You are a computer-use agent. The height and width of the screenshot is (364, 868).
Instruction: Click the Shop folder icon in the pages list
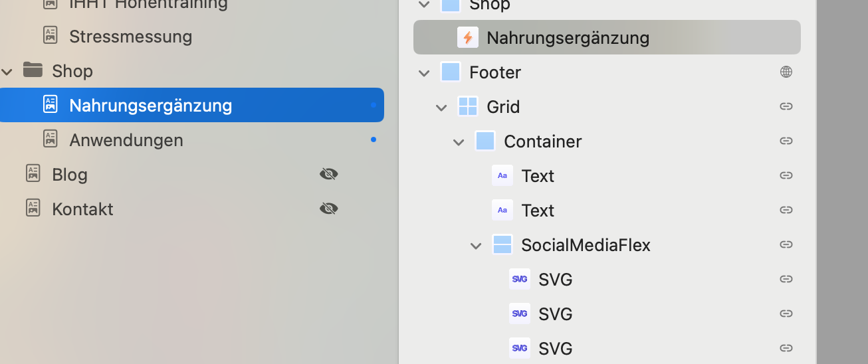[x=33, y=70]
